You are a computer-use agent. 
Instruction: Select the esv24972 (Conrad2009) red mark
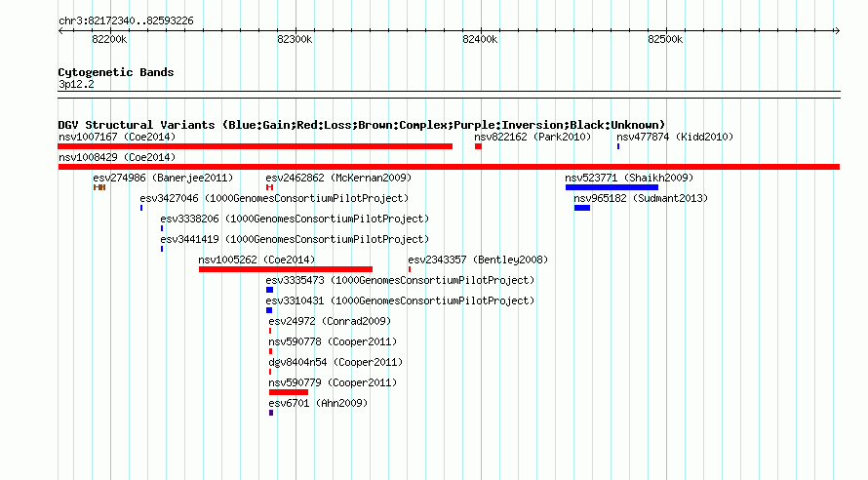point(270,331)
